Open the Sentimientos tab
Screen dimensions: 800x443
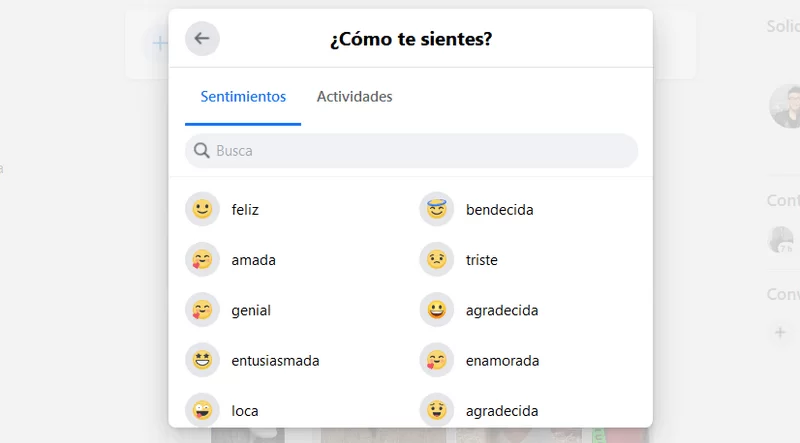(243, 96)
